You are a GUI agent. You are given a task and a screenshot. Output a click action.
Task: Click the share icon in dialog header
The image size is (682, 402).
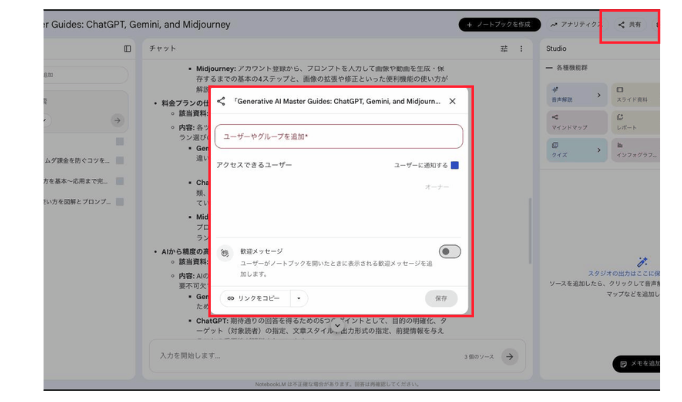pyautogui.click(x=221, y=101)
